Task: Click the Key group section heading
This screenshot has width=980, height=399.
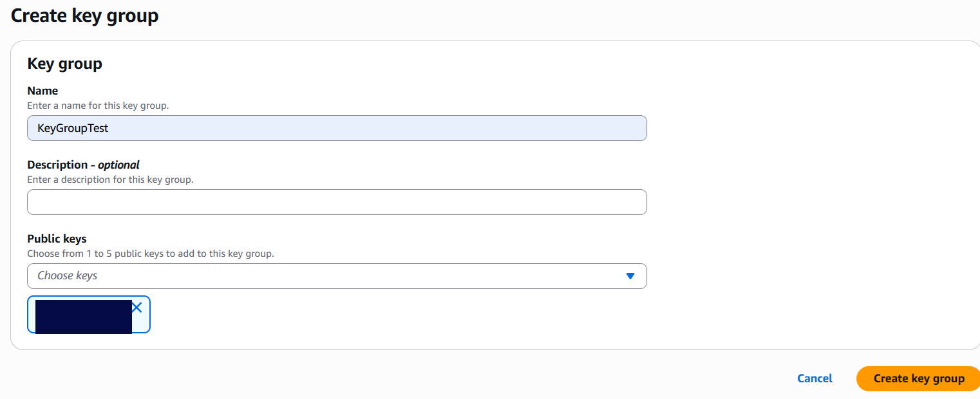Action: point(64,63)
